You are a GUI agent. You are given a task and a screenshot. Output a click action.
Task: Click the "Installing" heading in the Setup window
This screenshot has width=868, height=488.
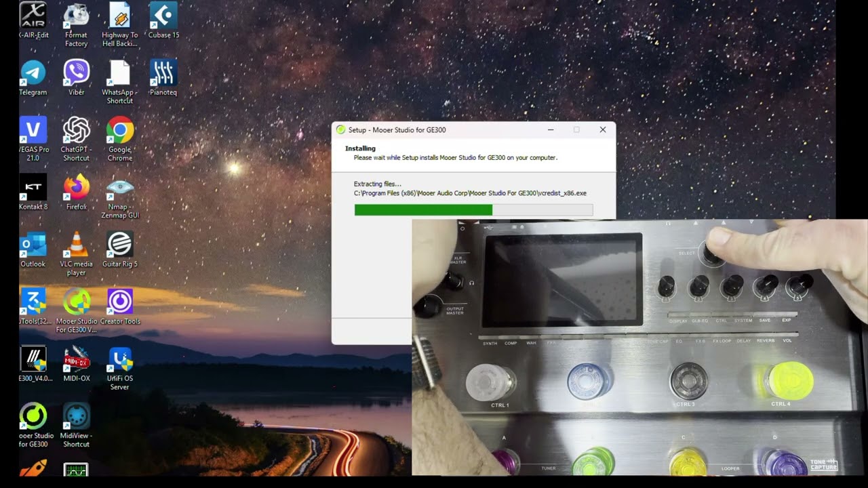pos(360,148)
